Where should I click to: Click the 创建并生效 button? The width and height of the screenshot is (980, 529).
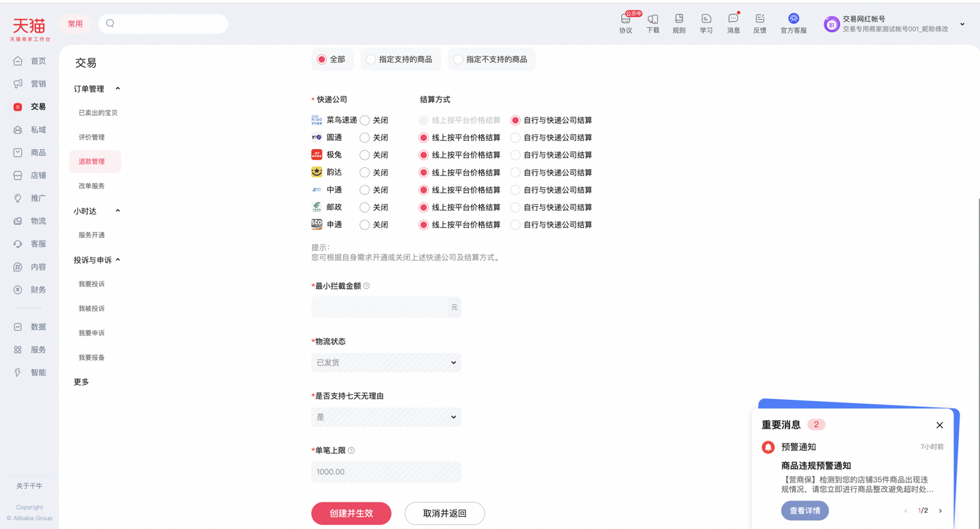pos(351,513)
